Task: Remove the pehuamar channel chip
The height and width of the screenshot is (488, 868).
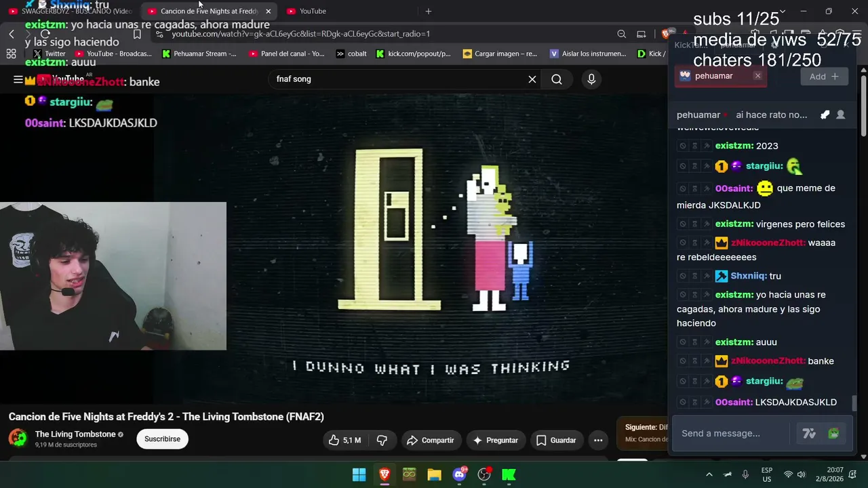Action: [x=757, y=76]
